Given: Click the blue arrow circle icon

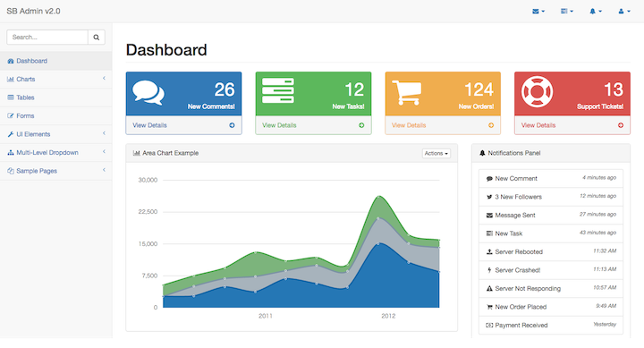Looking at the screenshot, I should point(232,125).
